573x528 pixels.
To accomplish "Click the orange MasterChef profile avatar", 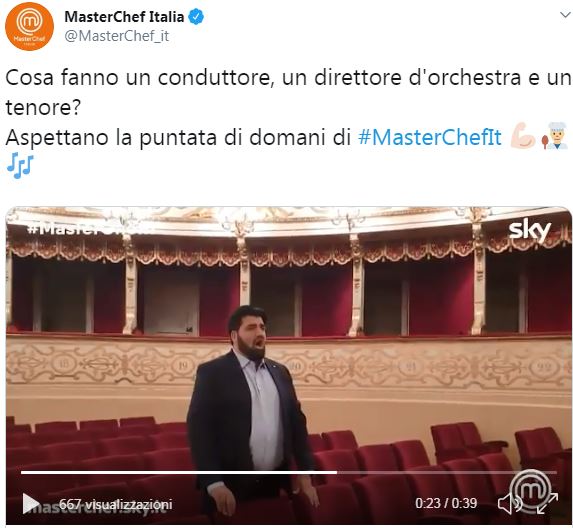I will [29, 26].
